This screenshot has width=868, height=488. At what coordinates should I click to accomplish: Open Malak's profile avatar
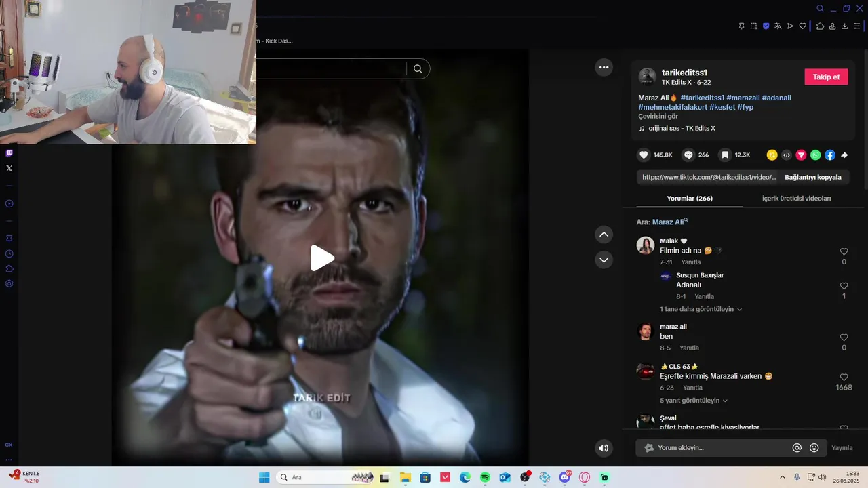coord(646,245)
